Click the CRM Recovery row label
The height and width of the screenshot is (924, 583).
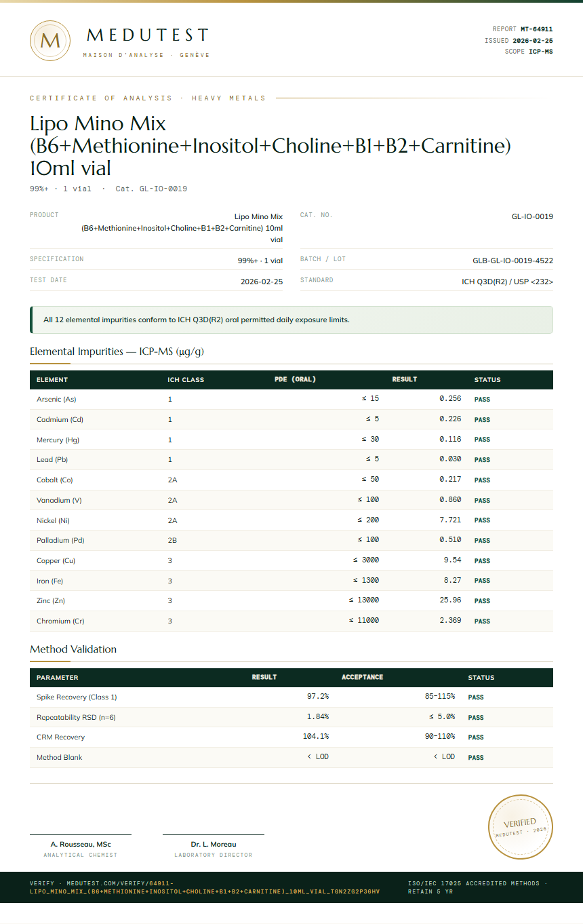click(61, 737)
